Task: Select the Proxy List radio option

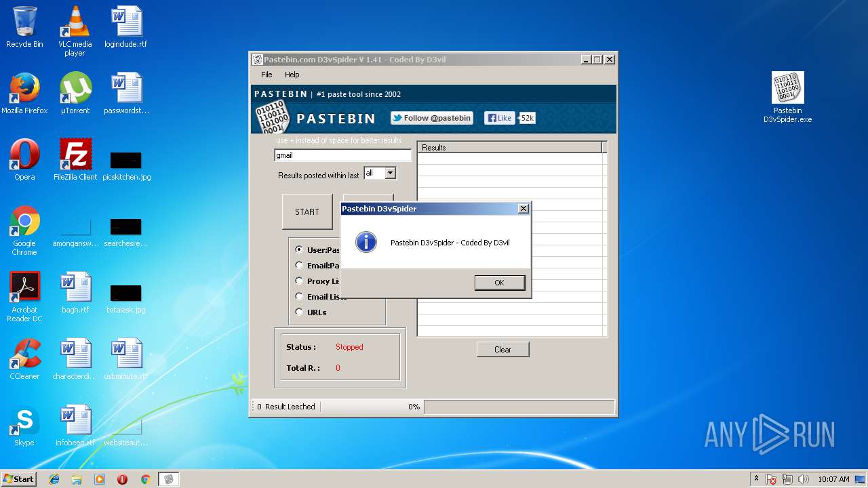Action: point(299,281)
